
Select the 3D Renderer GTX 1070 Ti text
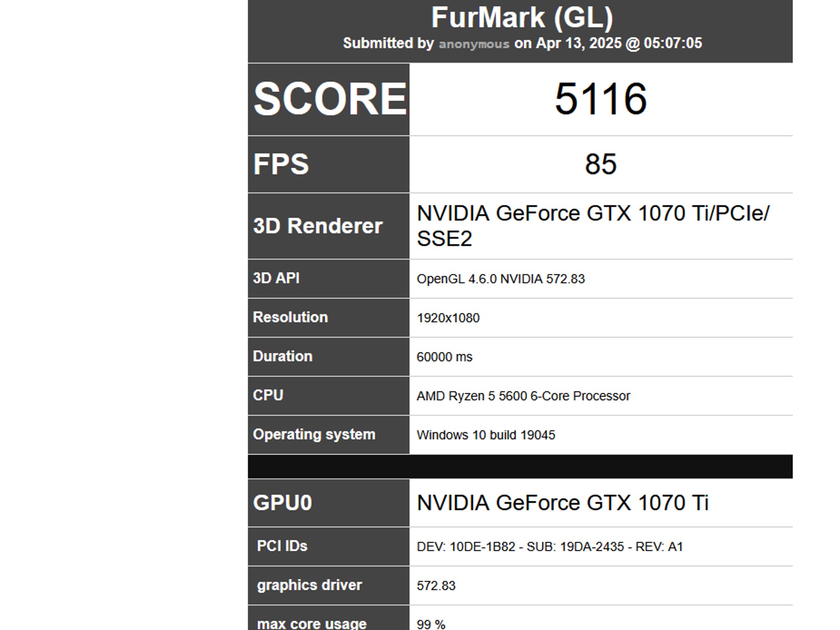pyautogui.click(x=593, y=226)
